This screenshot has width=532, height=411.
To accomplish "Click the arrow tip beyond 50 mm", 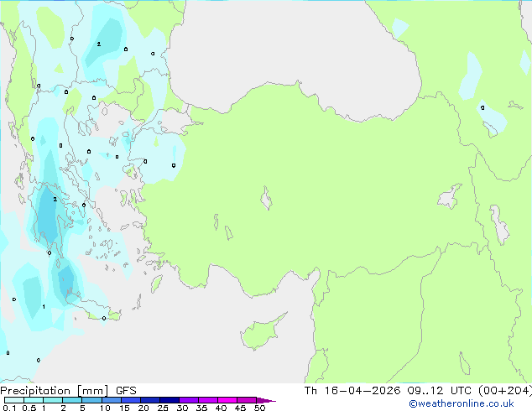I will 266,400.
